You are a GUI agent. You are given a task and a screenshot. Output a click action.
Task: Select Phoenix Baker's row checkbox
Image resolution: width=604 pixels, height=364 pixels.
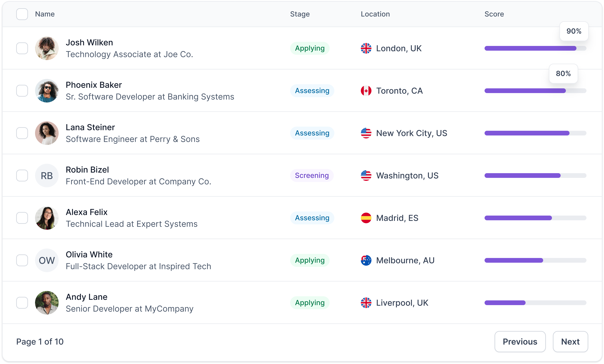point(22,91)
